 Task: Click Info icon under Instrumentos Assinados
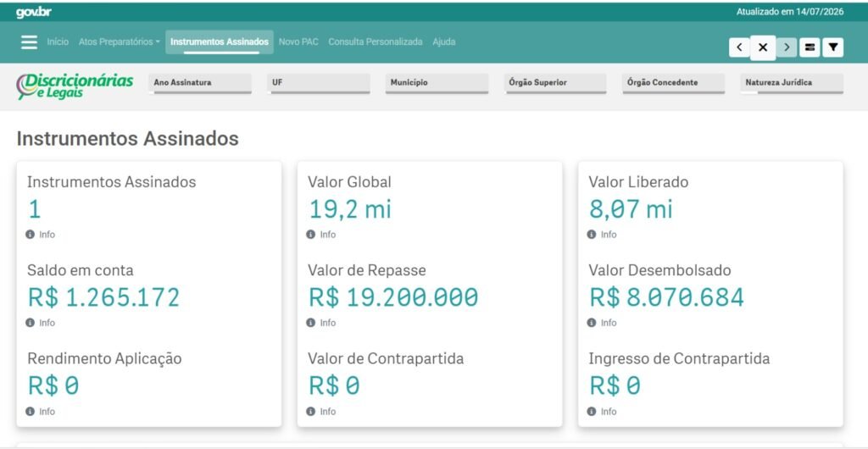click(30, 235)
